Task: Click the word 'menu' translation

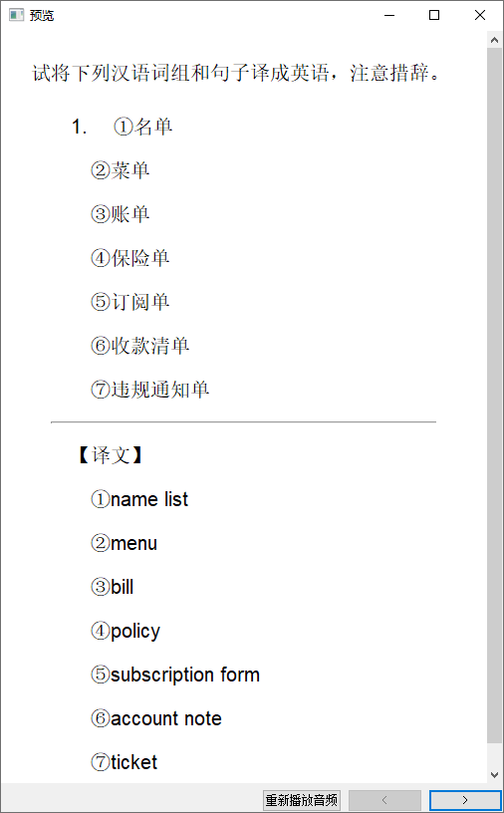Action: 133,543
